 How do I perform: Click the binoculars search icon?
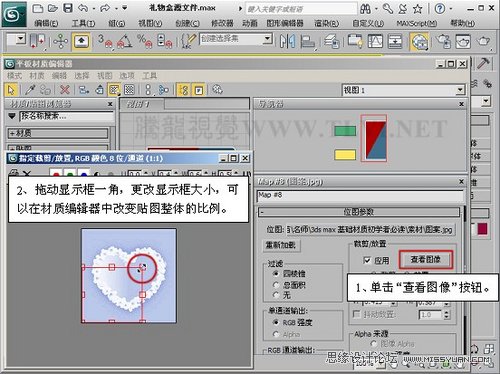coord(365,9)
